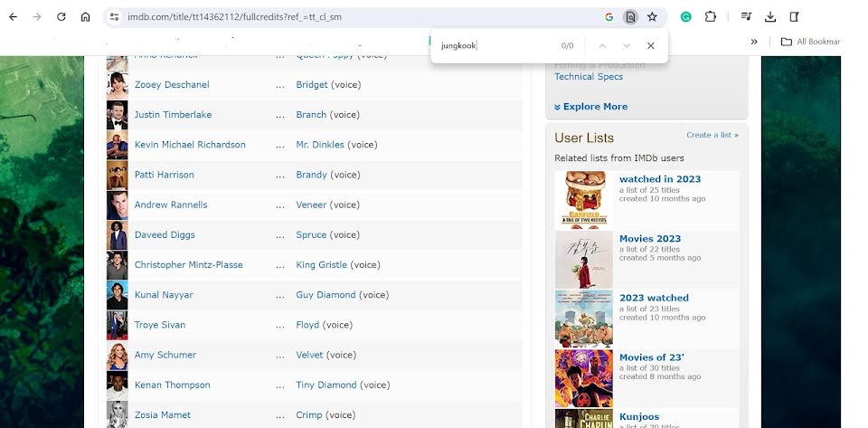
Task: Click the Tiny Diamond character link
Action: 326,385
